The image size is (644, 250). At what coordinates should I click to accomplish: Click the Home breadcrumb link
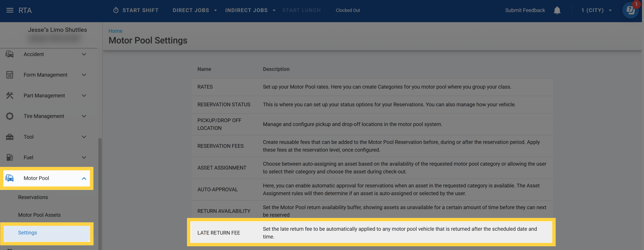(x=115, y=31)
